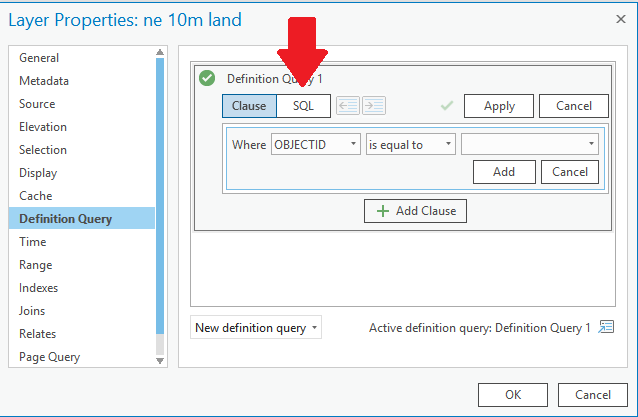The image size is (638, 417).
Task: Open the OBJECTID field dropdown
Action: tap(316, 144)
